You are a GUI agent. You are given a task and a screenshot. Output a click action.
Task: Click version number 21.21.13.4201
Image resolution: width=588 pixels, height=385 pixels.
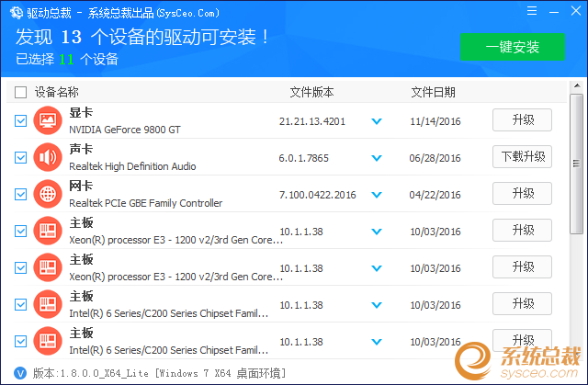tap(312, 121)
